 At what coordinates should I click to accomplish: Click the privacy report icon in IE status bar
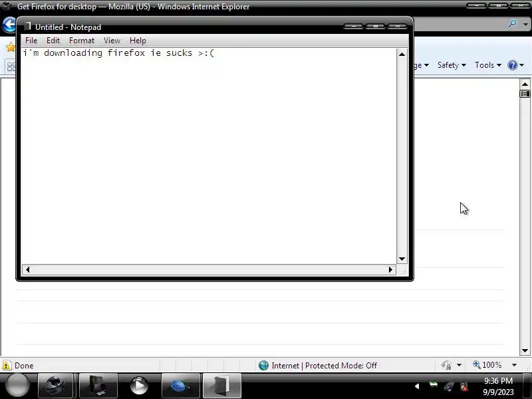pyautogui.click(x=446, y=365)
